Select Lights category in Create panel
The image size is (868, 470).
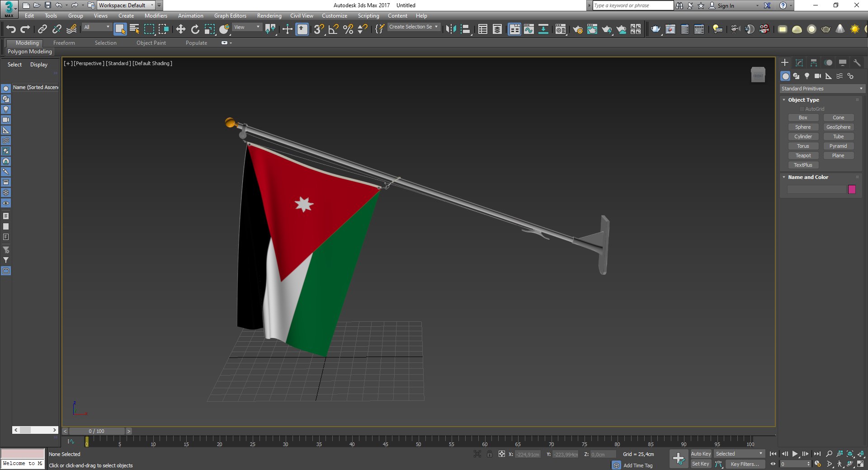click(807, 76)
